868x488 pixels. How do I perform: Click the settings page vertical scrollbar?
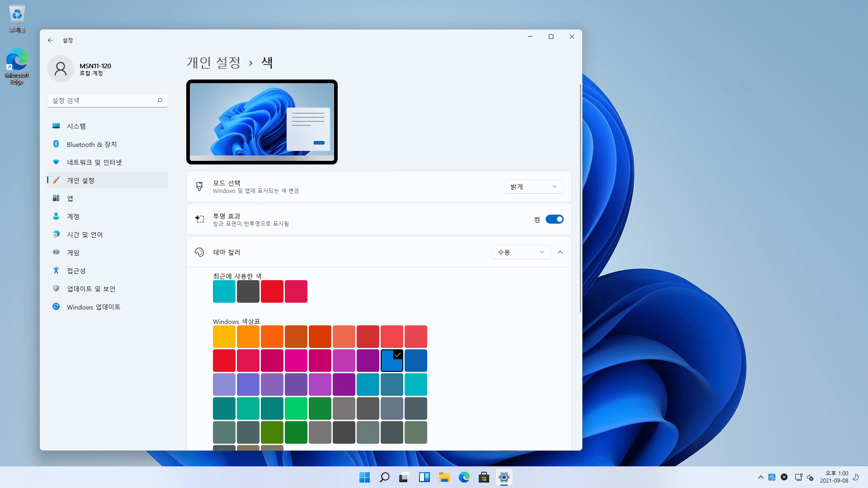pyautogui.click(x=580, y=198)
